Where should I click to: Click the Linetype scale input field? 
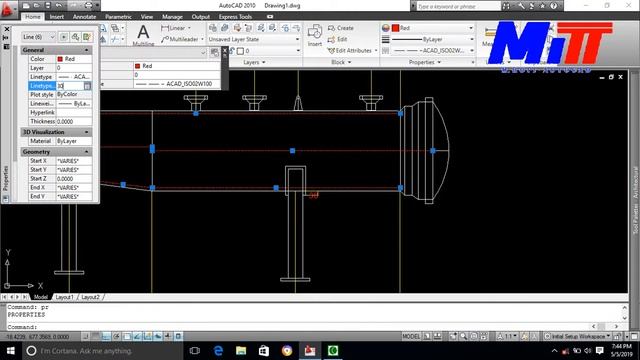(x=70, y=86)
